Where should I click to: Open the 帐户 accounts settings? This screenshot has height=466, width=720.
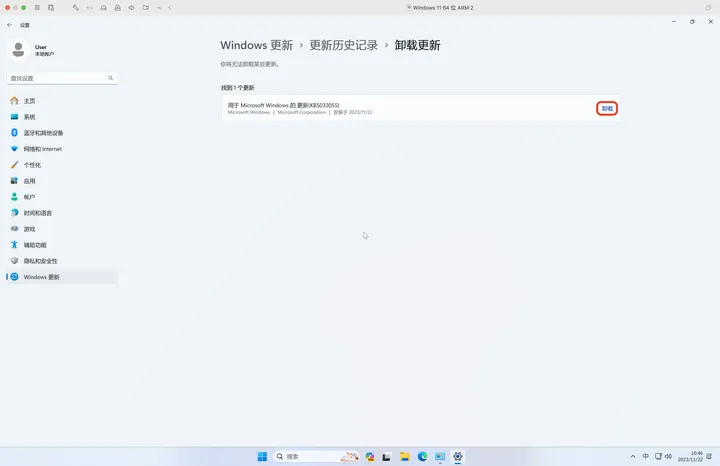[62, 197]
